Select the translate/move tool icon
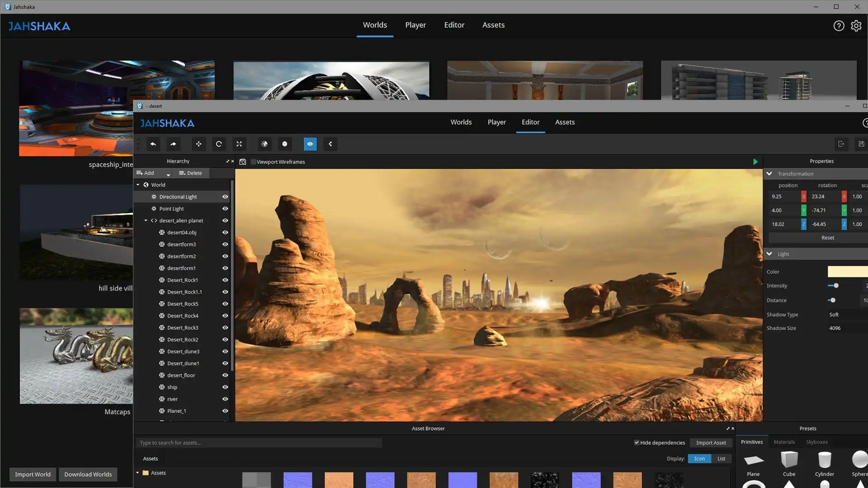The height and width of the screenshot is (488, 868). tap(199, 144)
